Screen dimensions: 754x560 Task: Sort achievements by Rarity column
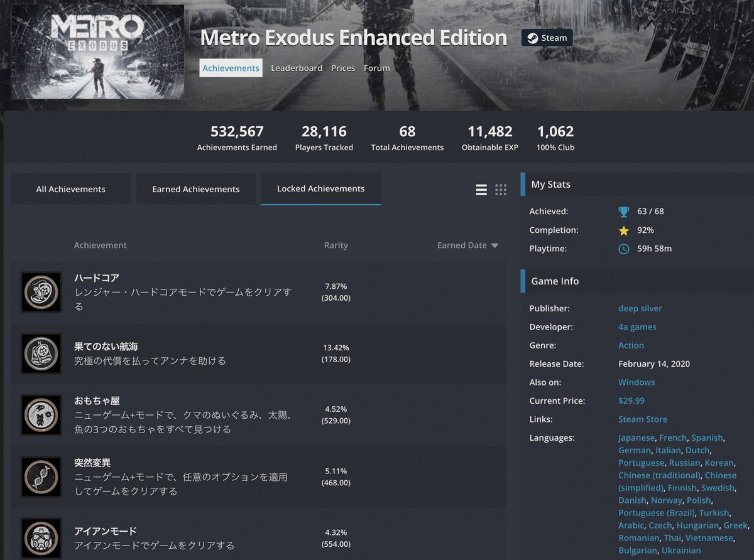click(x=336, y=245)
